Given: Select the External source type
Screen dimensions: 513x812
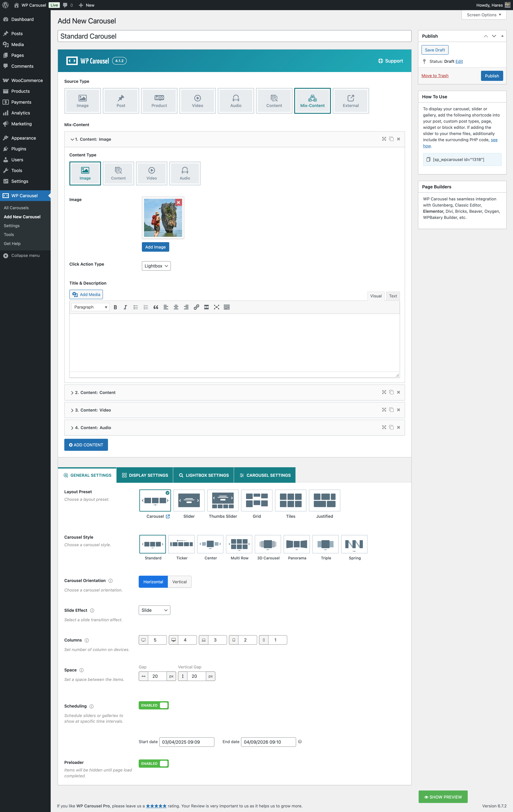Looking at the screenshot, I should 351,101.
